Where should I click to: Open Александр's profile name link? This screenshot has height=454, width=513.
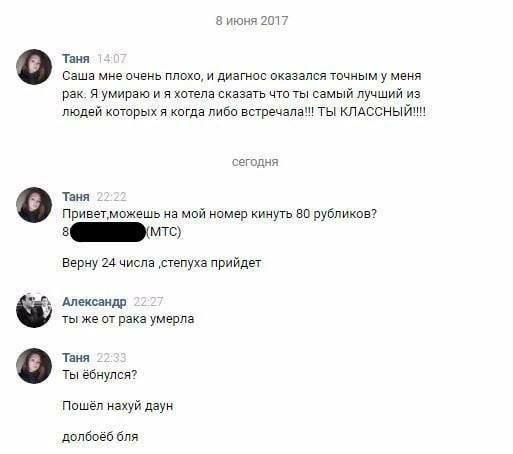pyautogui.click(x=94, y=302)
